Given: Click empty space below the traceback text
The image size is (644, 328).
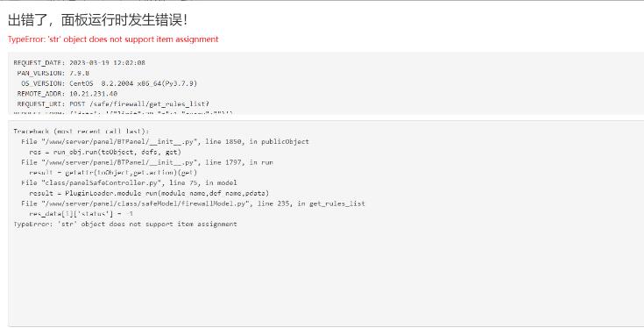Looking at the screenshot, I should point(324,277).
